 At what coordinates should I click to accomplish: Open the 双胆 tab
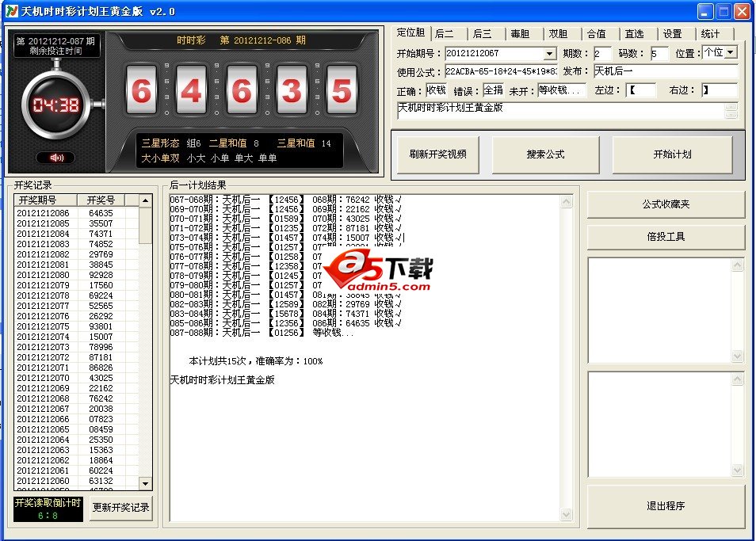point(559,34)
